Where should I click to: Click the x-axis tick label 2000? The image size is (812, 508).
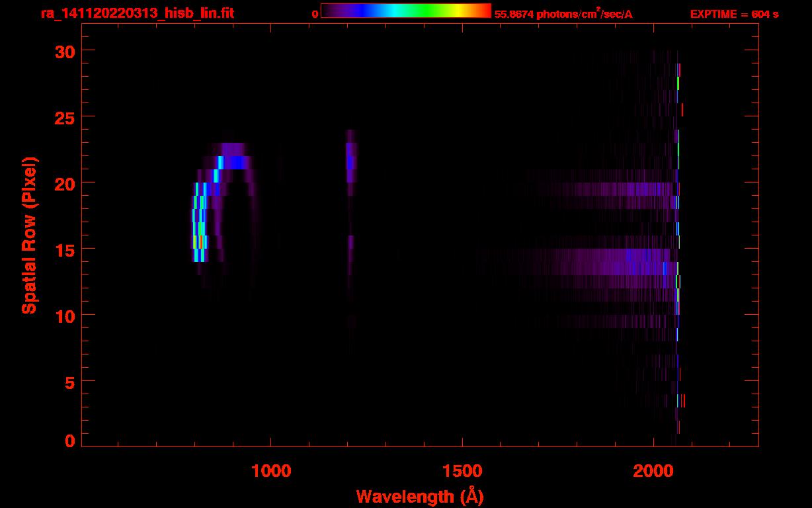point(653,471)
